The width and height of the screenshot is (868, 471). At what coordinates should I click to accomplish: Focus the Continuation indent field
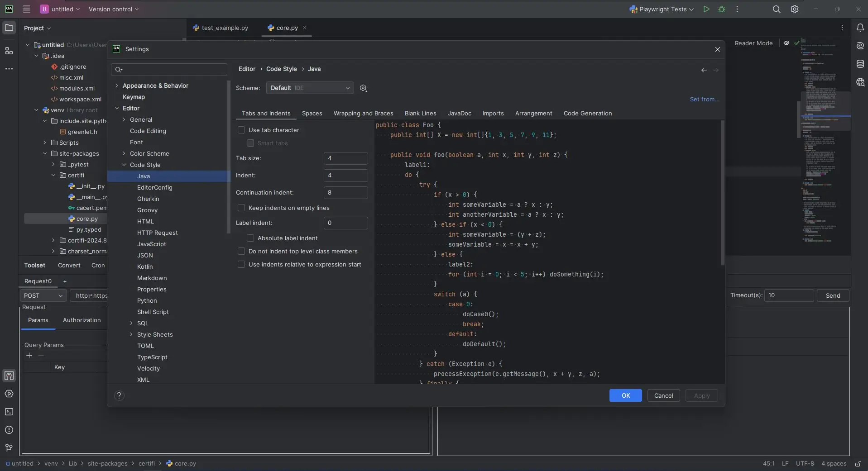[x=346, y=193]
